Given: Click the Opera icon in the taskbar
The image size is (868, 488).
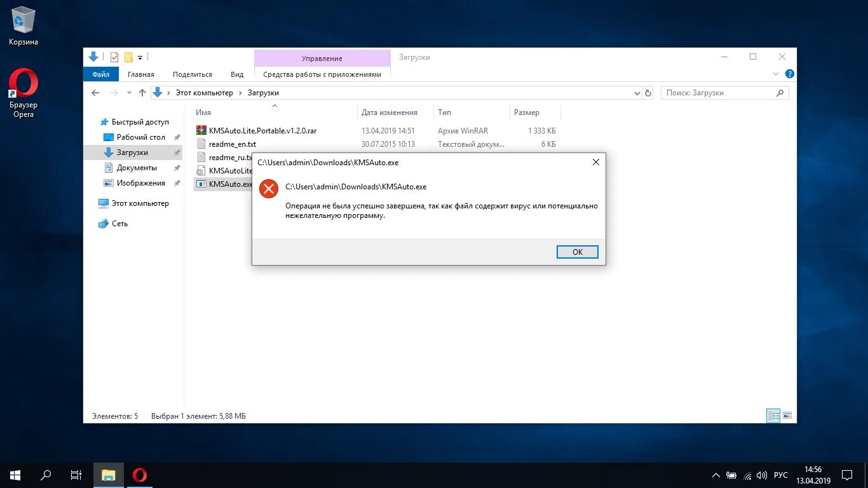Looking at the screenshot, I should (x=140, y=475).
